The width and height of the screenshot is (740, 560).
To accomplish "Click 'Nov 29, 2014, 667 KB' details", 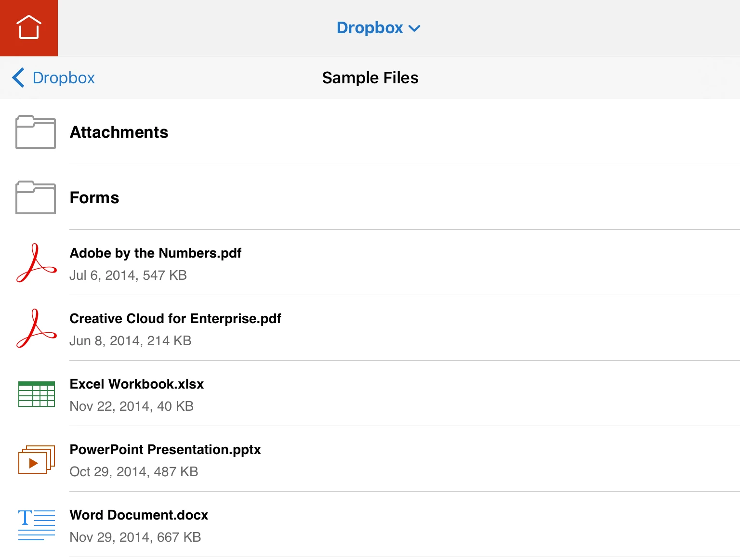I will (135, 537).
